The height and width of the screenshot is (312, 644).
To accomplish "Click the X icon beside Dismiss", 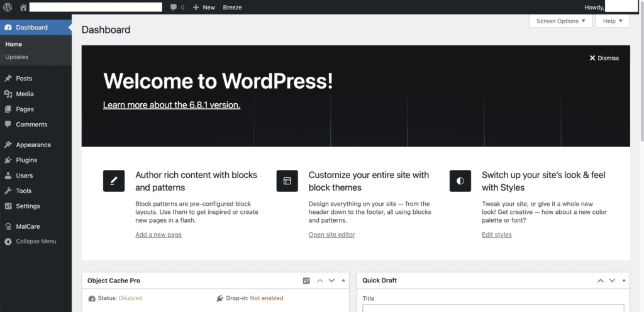I will (592, 58).
